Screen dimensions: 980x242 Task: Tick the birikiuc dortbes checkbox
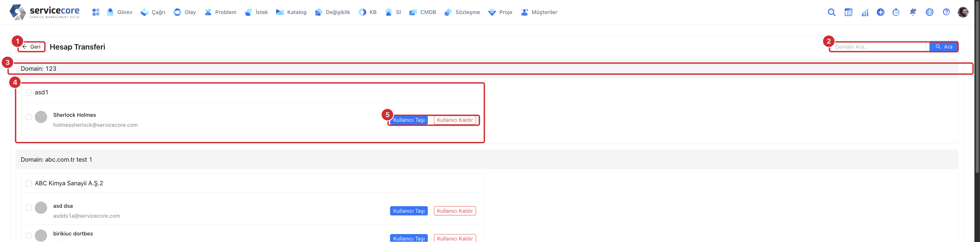click(x=28, y=235)
